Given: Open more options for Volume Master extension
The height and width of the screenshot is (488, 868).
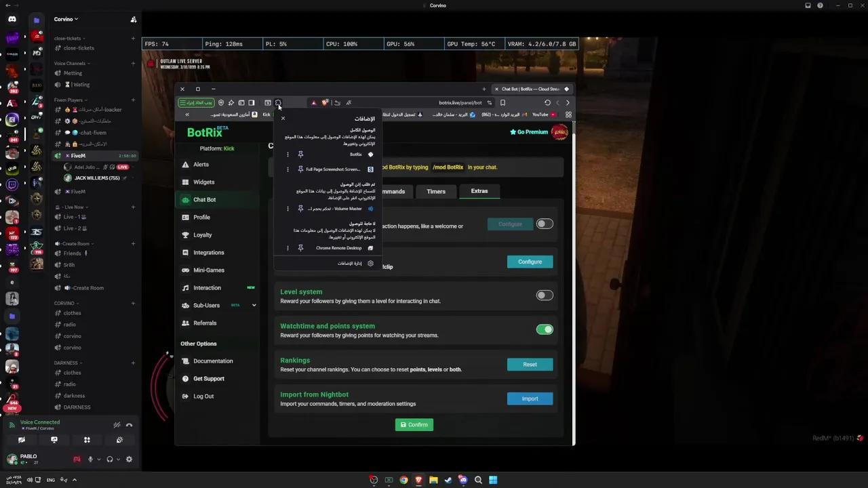Looking at the screenshot, I should point(288,209).
